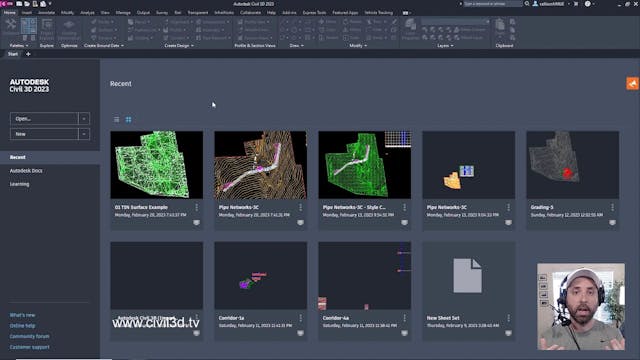Open the Quick Access Toolbar customize dropdown
The height and width of the screenshot is (360, 640).
tap(50, 4)
